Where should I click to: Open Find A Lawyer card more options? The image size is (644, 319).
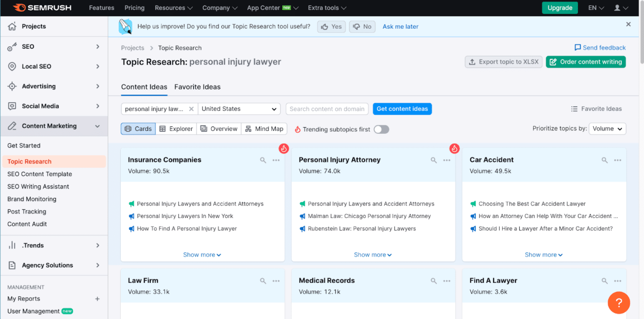(618, 281)
